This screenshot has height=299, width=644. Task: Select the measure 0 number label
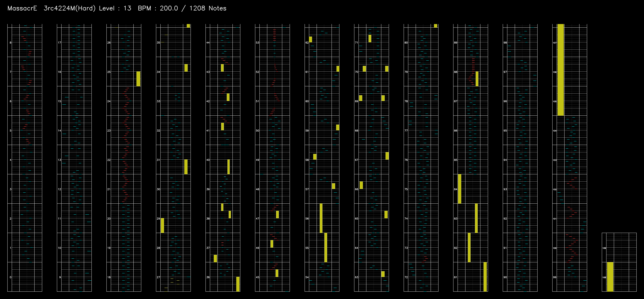pyautogui.click(x=10, y=277)
